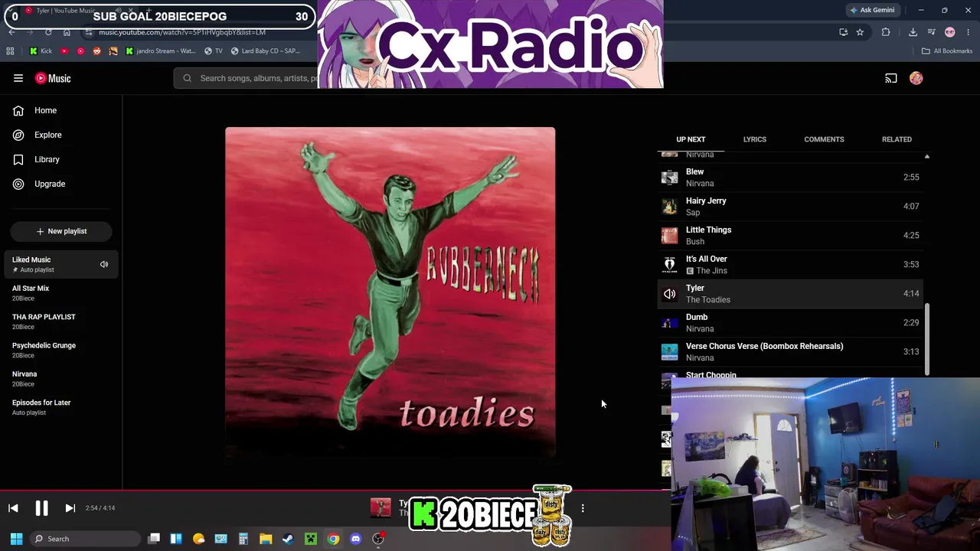
Task: Click the song progress bar
Action: pyautogui.click(x=335, y=491)
